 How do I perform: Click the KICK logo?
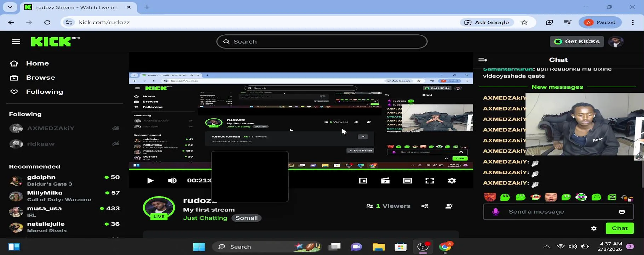coord(55,41)
